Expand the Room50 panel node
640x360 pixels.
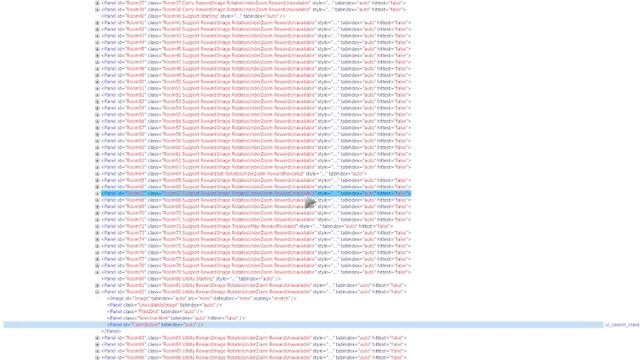[x=97, y=82]
